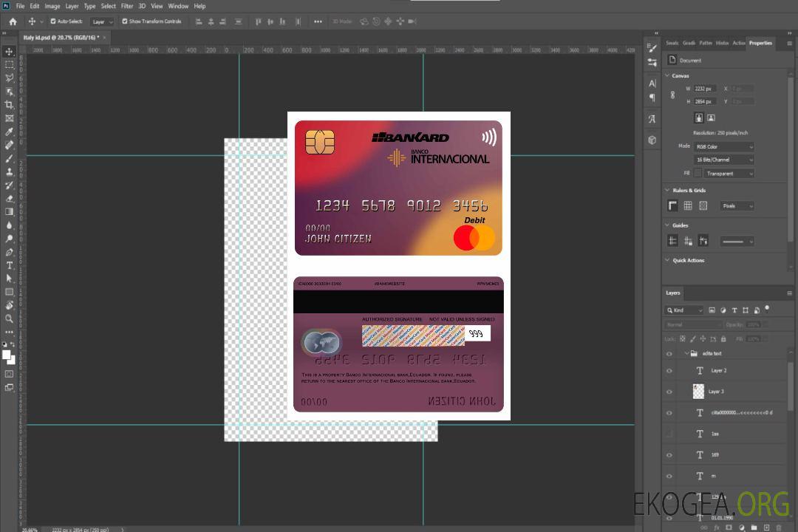Select the Move tool
This screenshot has width=798, height=532.
(x=9, y=52)
